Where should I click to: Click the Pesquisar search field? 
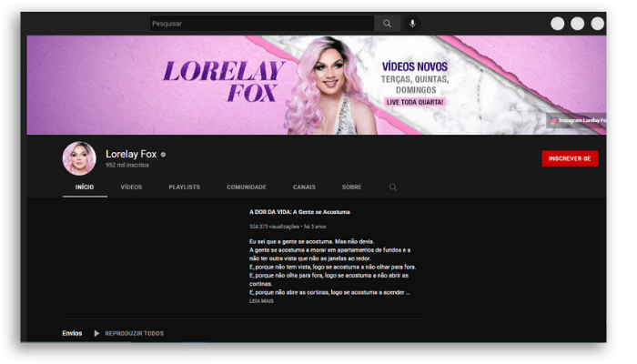(x=262, y=24)
